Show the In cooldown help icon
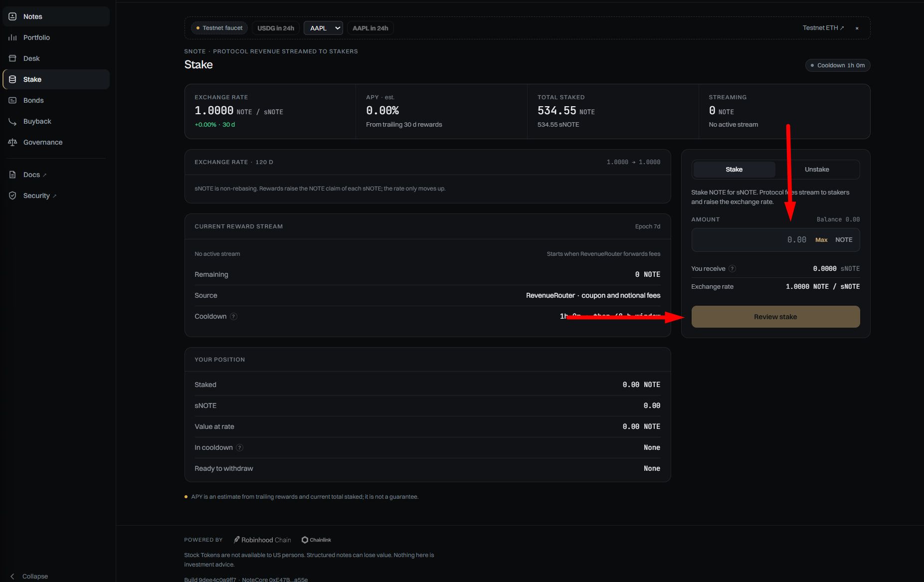Image resolution: width=924 pixels, height=582 pixels. pos(239,447)
